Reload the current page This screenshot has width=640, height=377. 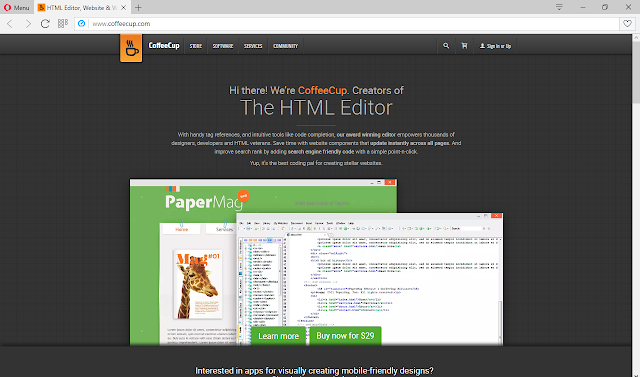tap(45, 24)
